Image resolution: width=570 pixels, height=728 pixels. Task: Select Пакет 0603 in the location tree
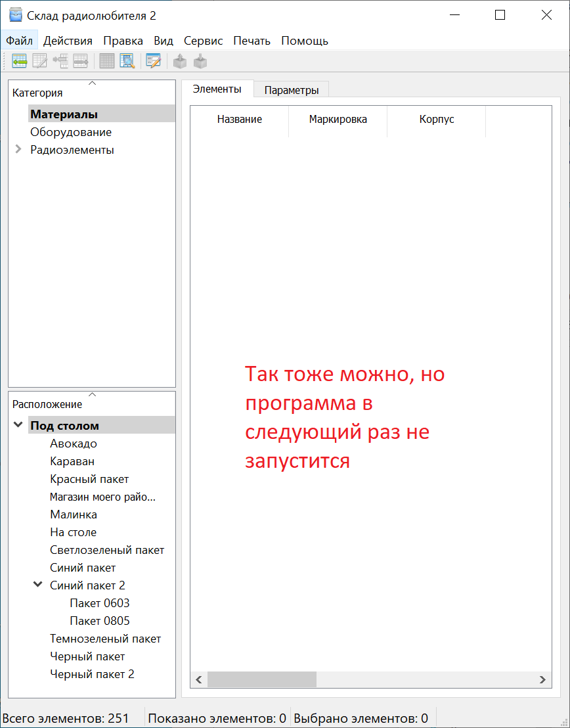100,603
